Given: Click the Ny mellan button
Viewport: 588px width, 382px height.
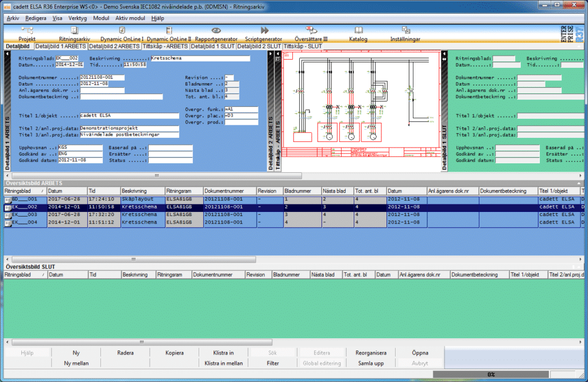Looking at the screenshot, I should (76, 363).
